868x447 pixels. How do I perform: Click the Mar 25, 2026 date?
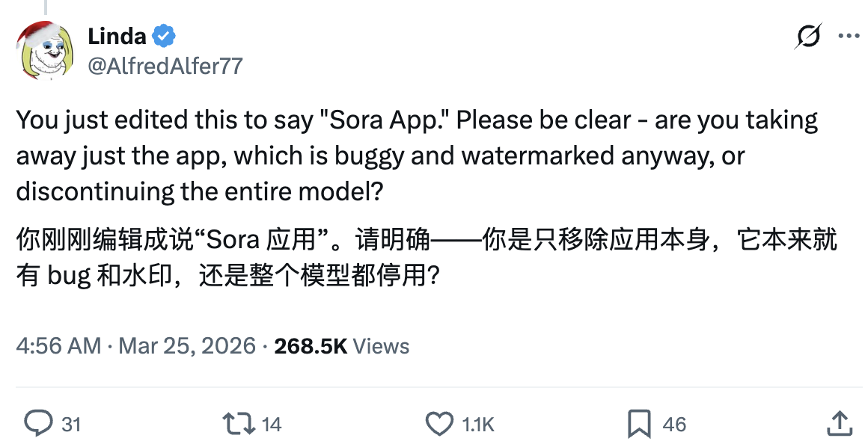[187, 346]
